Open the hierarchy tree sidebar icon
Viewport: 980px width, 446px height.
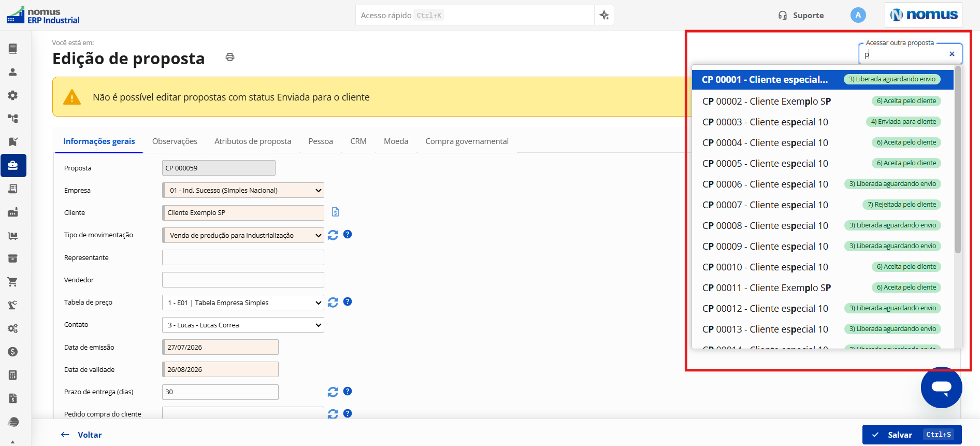coord(13,119)
